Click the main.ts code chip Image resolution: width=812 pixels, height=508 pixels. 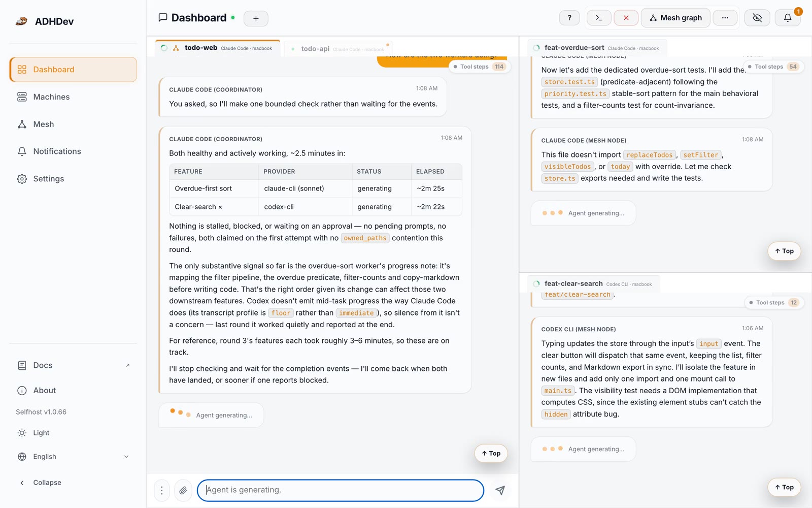pos(558,391)
